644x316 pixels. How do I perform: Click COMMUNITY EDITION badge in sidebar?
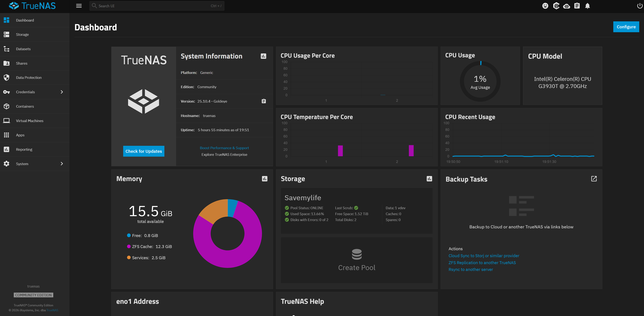click(33, 295)
